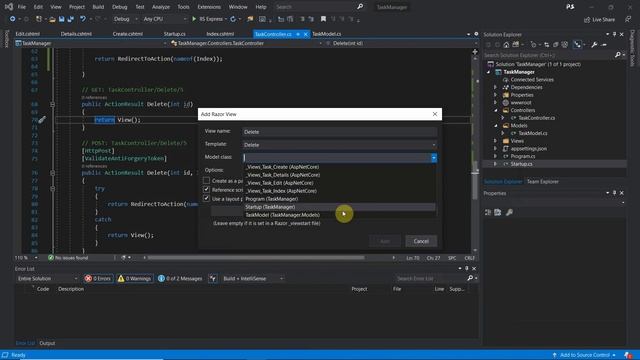This screenshot has height=360, width=640.
Task: Click the Undo toolbar icon
Action: click(x=83, y=19)
